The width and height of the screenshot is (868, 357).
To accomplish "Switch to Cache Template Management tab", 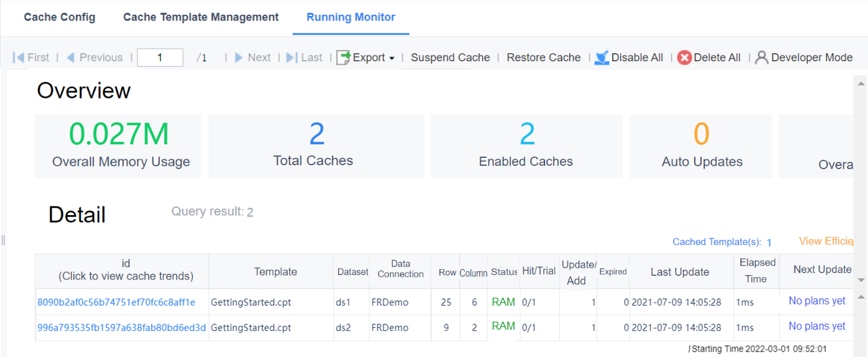I will click(201, 17).
